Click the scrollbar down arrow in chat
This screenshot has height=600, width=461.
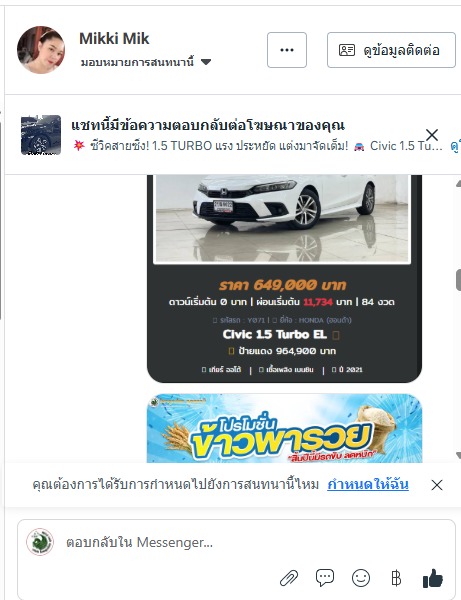point(458,455)
